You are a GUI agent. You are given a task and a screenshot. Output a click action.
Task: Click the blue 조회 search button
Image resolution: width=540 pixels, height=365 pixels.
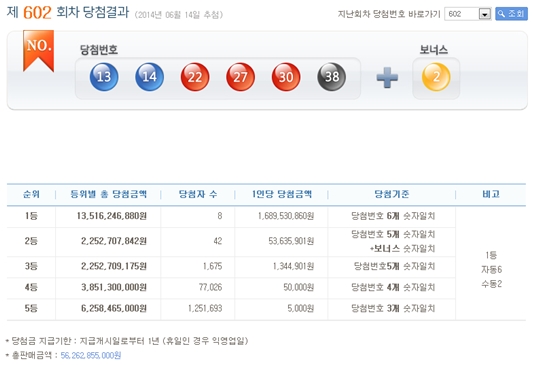(x=511, y=14)
